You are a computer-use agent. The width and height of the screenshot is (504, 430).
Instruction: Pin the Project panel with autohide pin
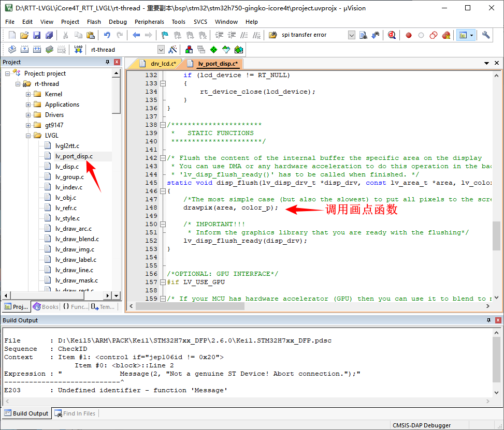108,62
